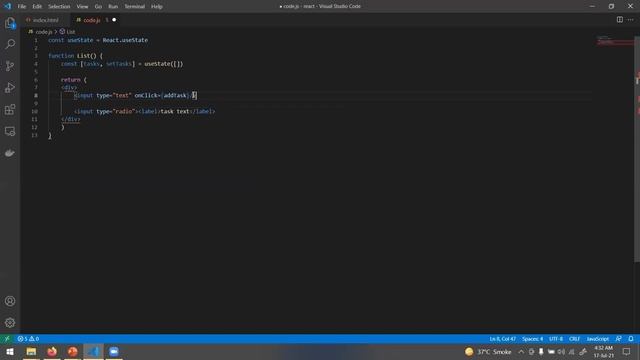Click Ln 8, Col 47 in status bar
The height and width of the screenshot is (360, 640).
click(x=502, y=339)
